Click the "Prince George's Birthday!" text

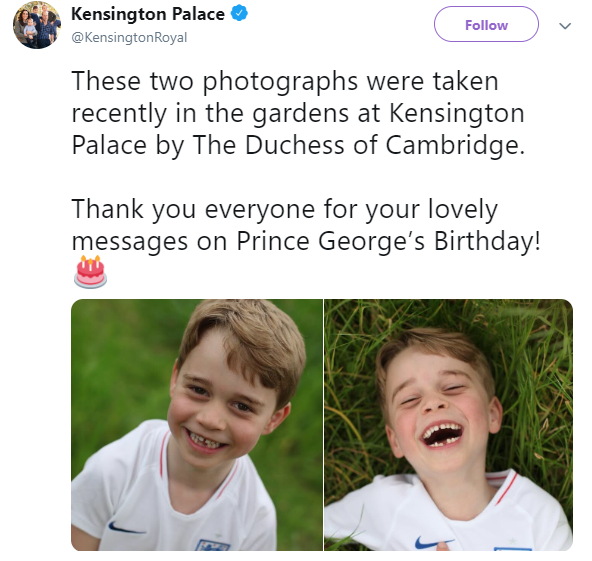388,240
